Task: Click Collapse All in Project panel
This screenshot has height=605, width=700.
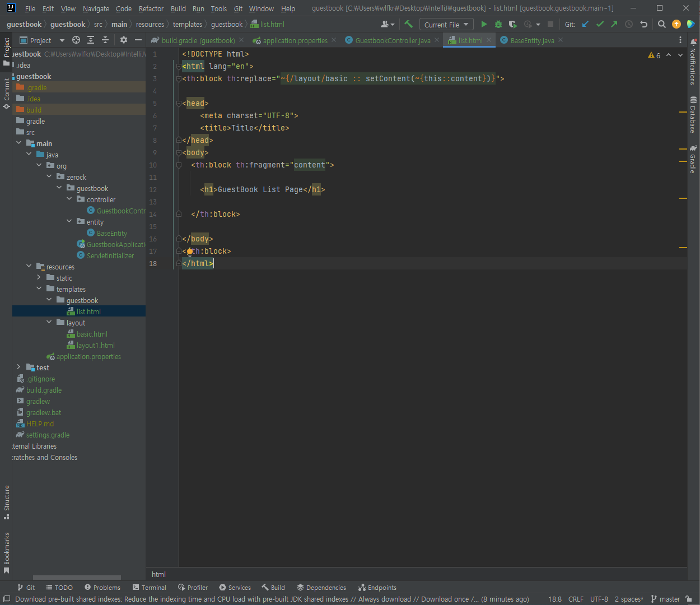Action: [x=105, y=40]
